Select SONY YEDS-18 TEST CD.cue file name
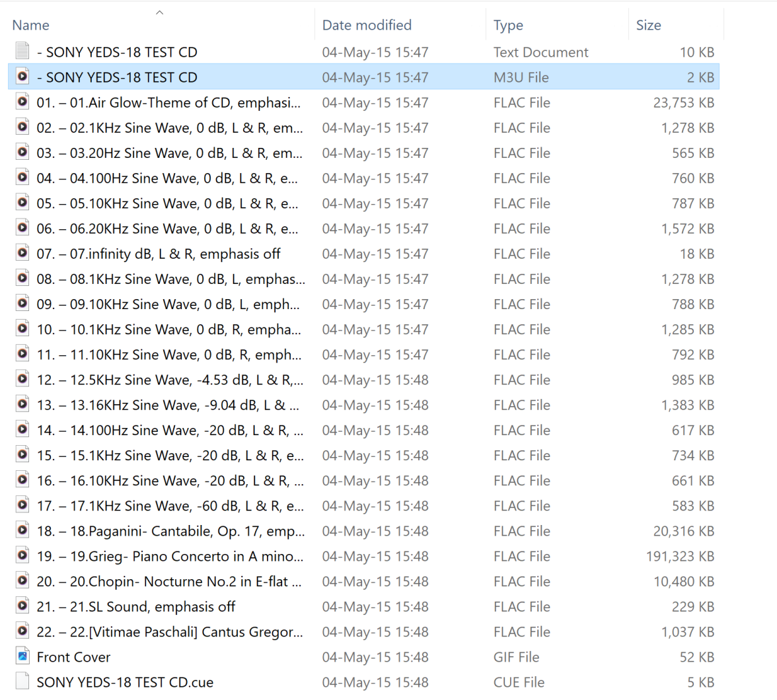 pos(125,683)
